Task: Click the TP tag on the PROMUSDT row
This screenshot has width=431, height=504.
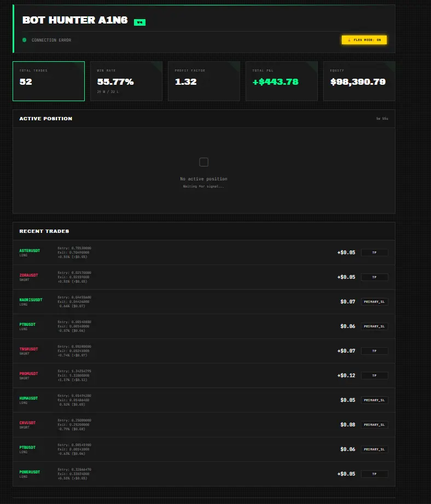Action: pos(375,376)
